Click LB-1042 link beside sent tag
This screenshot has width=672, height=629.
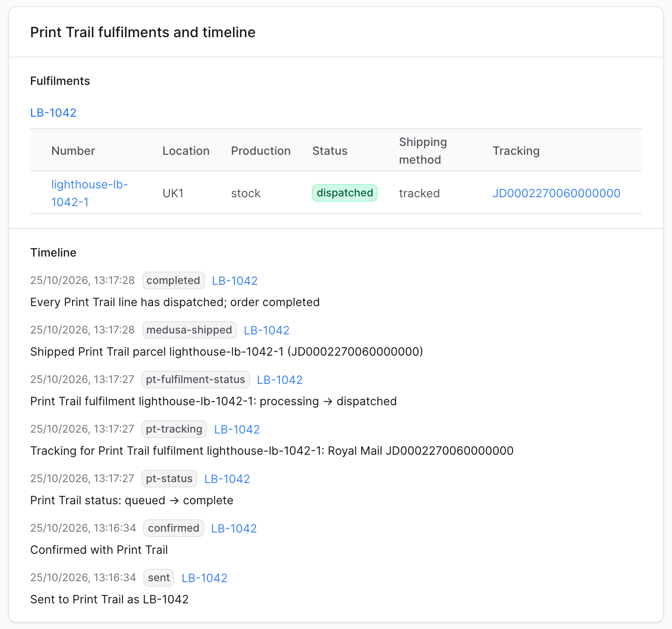click(205, 578)
